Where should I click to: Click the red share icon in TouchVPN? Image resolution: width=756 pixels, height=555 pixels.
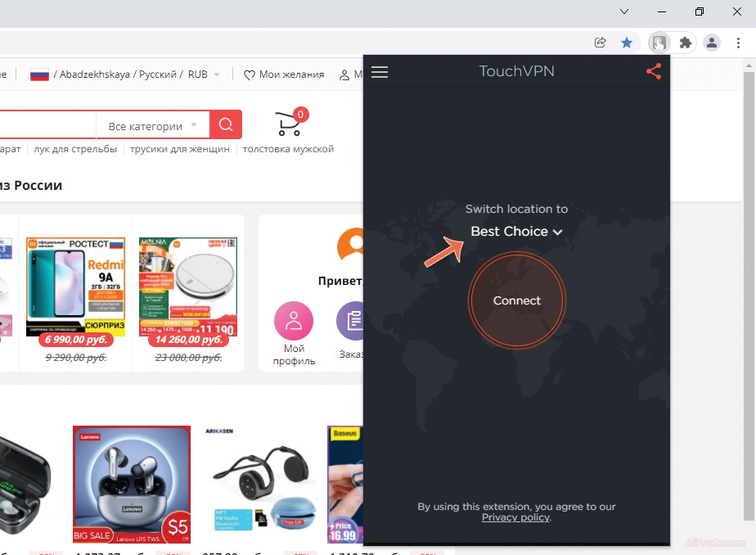pyautogui.click(x=653, y=72)
